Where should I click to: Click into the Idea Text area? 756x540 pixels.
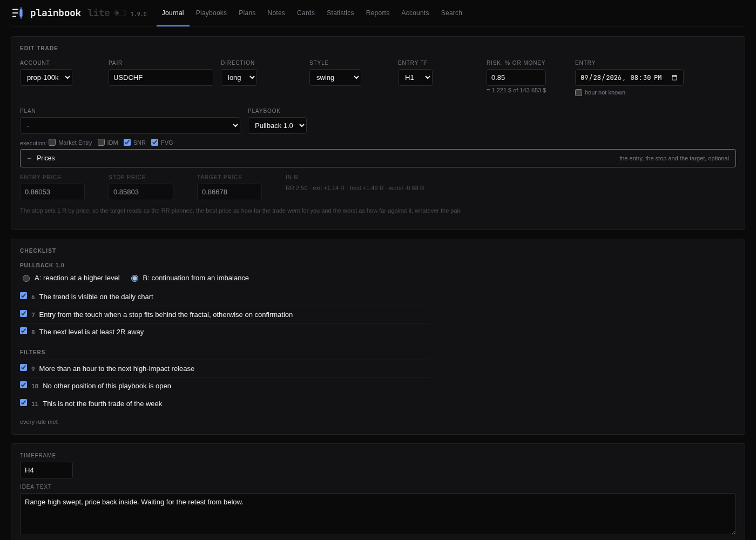[x=378, y=514]
